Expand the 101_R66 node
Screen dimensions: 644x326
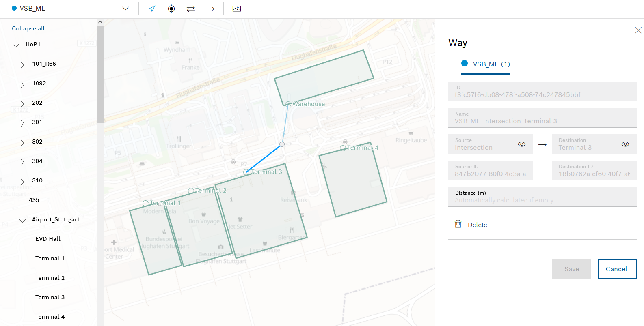[x=22, y=64]
